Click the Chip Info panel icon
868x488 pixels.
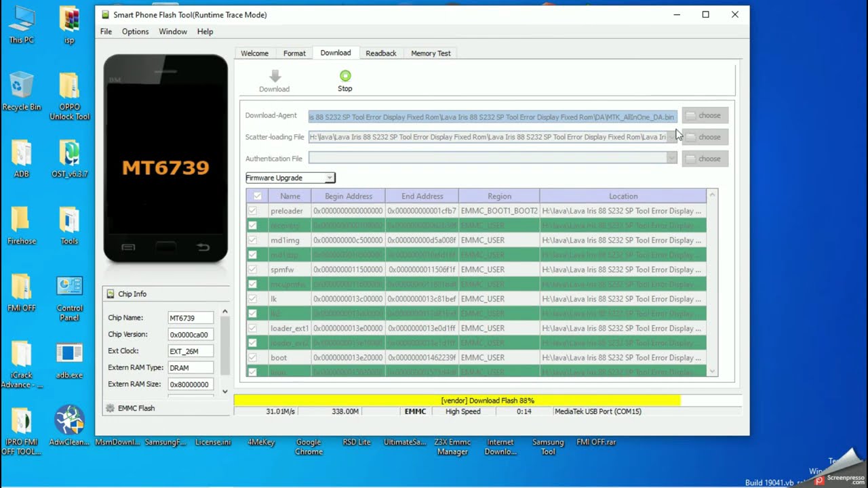[x=110, y=293]
